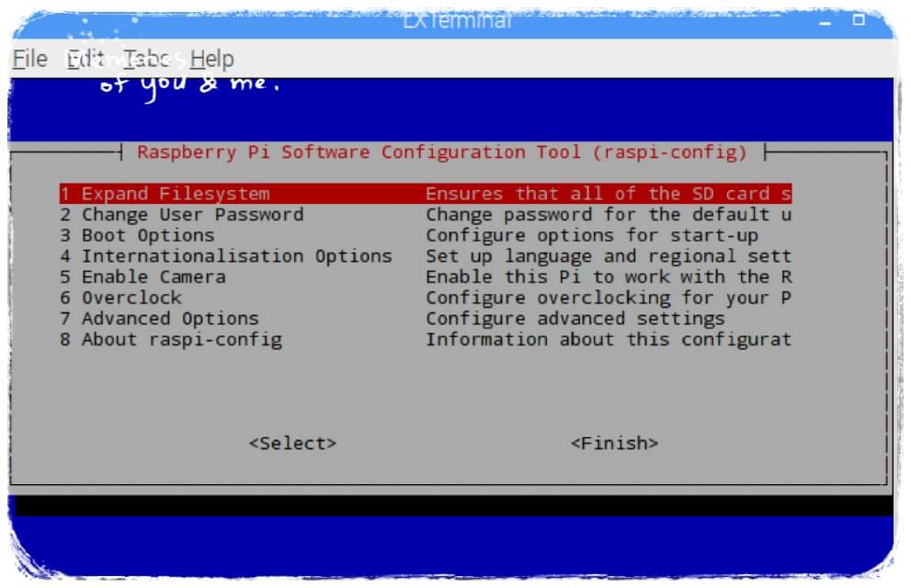Open the File menu
Screen dimensions: 911x588
(x=30, y=59)
